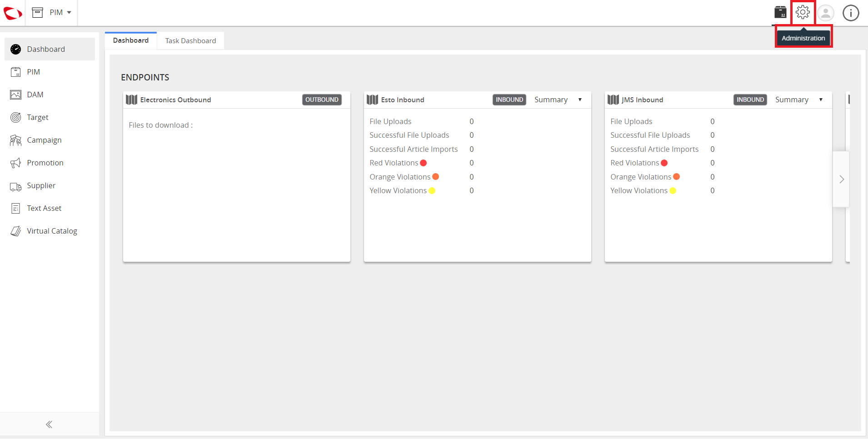868x439 pixels.
Task: Click the Virtual Catalog book icon
Action: click(15, 231)
